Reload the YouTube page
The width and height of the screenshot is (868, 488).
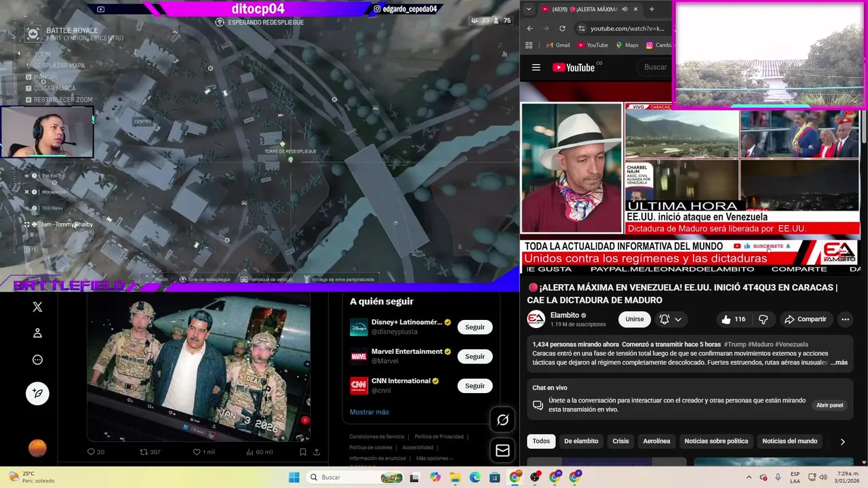click(562, 28)
